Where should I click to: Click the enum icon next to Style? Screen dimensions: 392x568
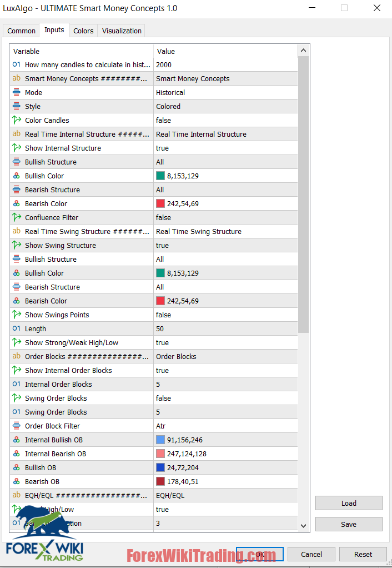coord(16,106)
